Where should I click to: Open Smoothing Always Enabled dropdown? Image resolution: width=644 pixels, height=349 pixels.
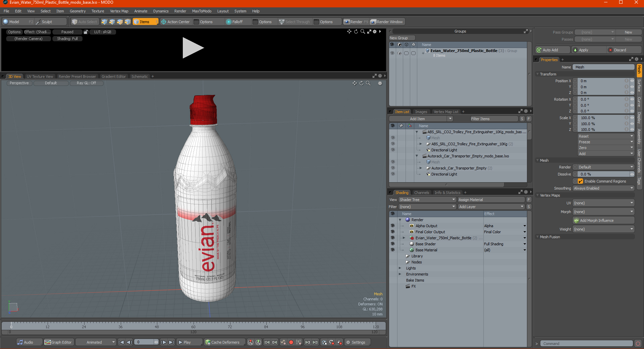click(603, 188)
